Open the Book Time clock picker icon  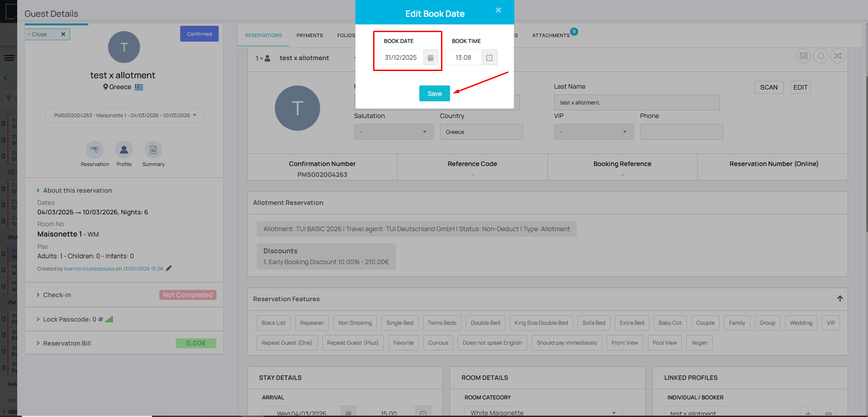[x=489, y=58]
